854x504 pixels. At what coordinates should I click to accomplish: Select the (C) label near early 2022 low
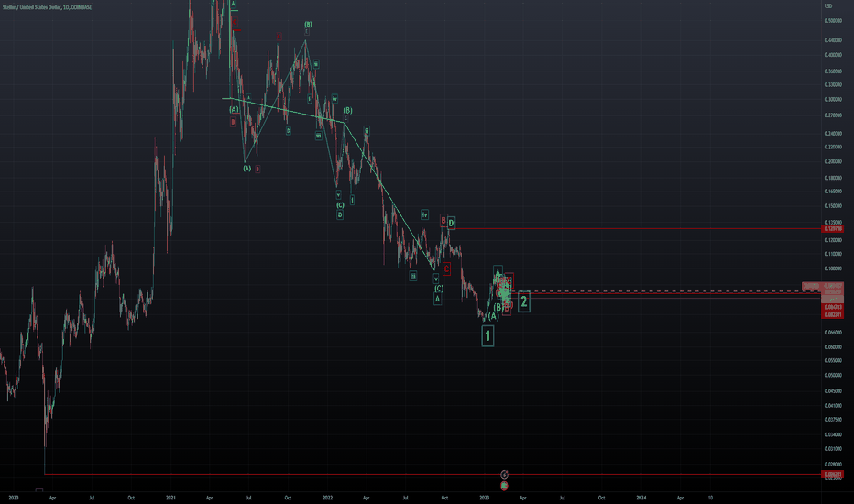340,205
